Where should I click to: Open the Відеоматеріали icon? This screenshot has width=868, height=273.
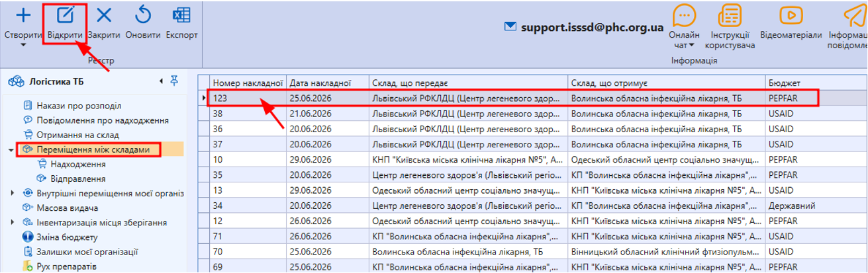[791, 15]
